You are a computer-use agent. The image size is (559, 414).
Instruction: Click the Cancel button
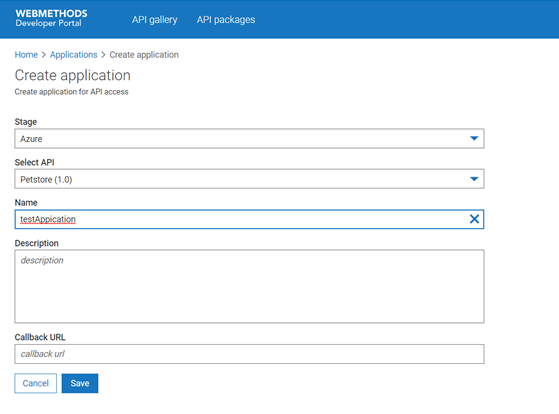pyautogui.click(x=36, y=383)
